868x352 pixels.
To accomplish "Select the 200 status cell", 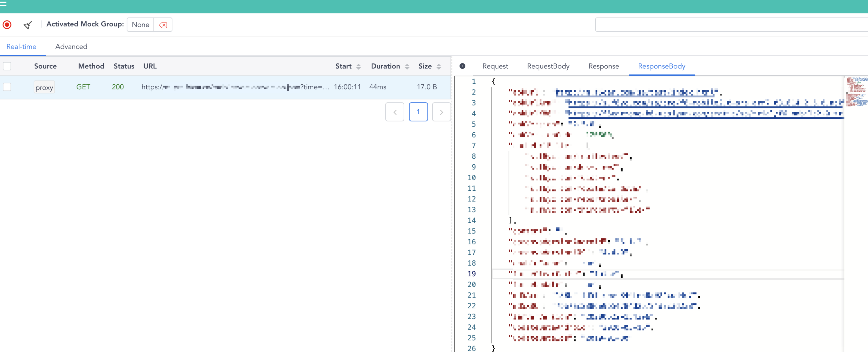I will click(118, 87).
